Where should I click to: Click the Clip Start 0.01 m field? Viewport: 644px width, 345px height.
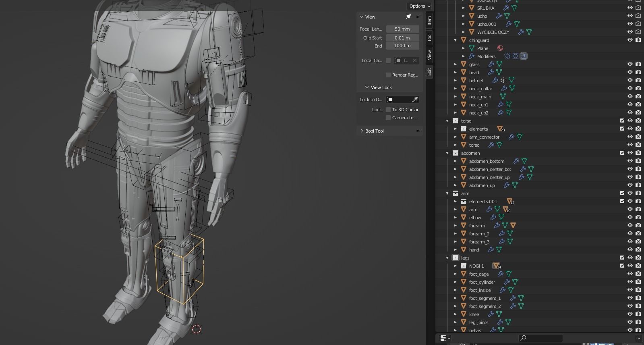(402, 38)
